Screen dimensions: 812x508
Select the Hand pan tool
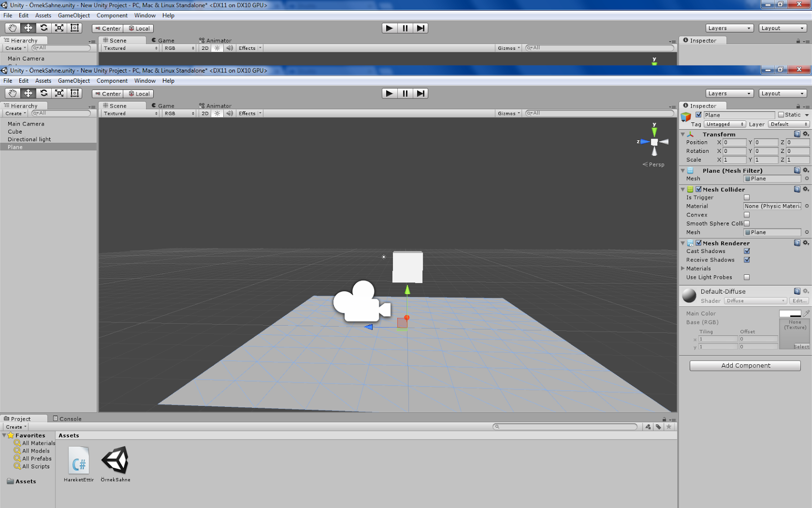click(x=12, y=93)
